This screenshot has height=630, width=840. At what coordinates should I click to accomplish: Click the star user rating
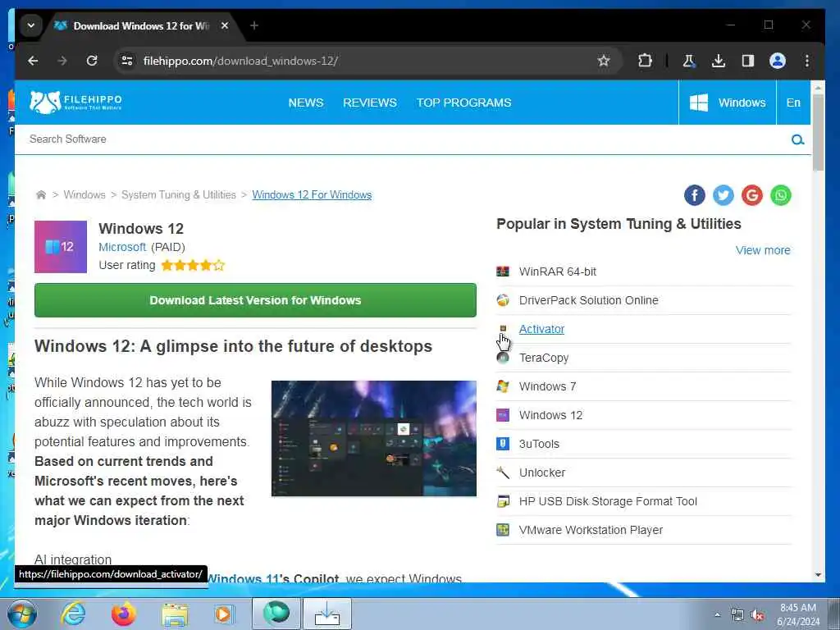click(193, 265)
